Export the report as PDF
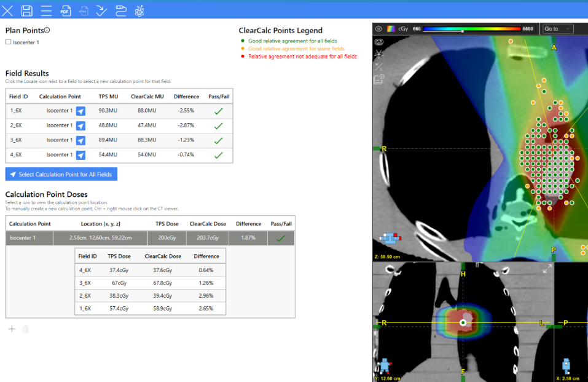The width and height of the screenshot is (588, 382). click(x=65, y=11)
